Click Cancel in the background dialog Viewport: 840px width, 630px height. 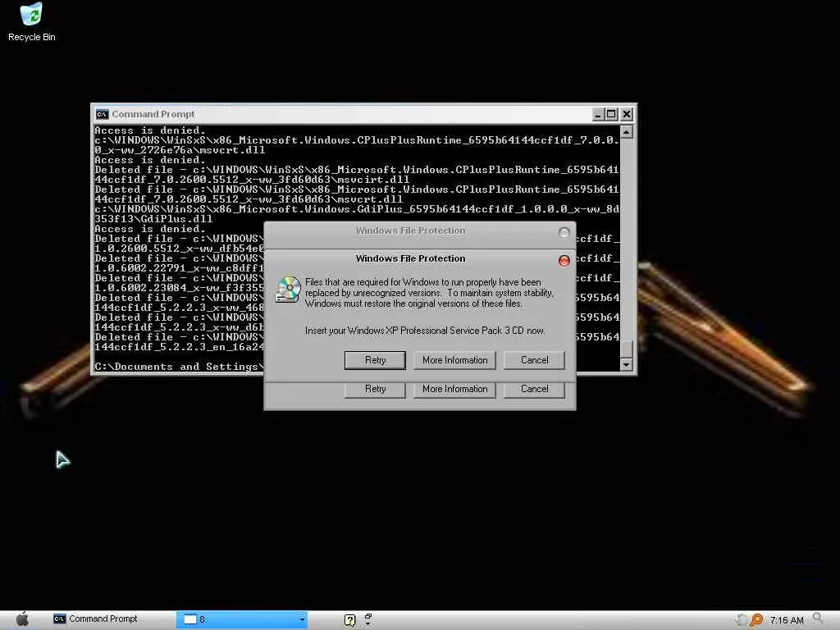click(535, 390)
